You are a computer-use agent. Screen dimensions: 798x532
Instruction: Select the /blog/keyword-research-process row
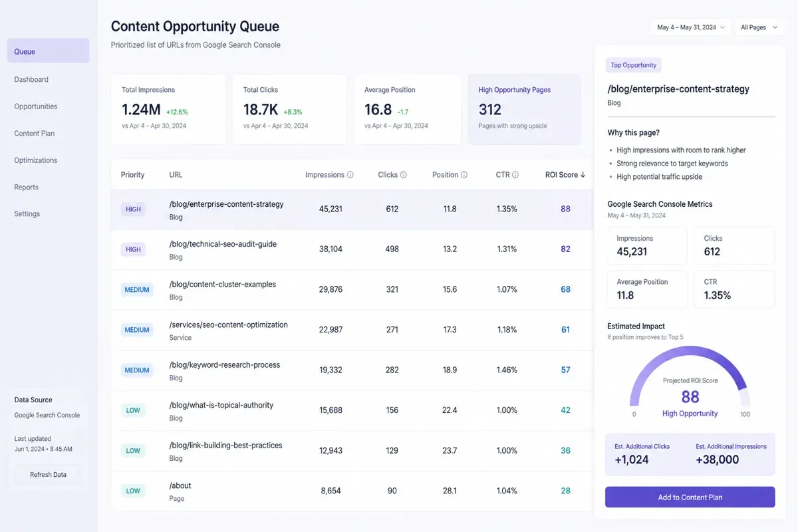tap(352, 370)
